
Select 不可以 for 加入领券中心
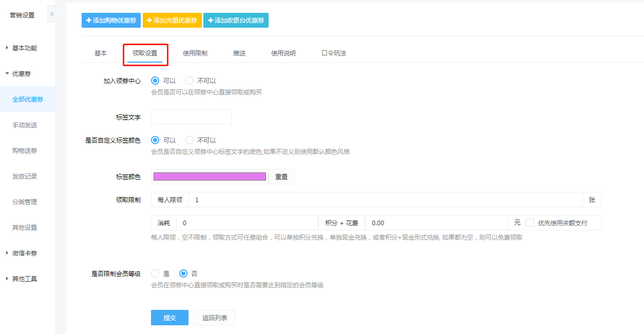pyautogui.click(x=190, y=81)
